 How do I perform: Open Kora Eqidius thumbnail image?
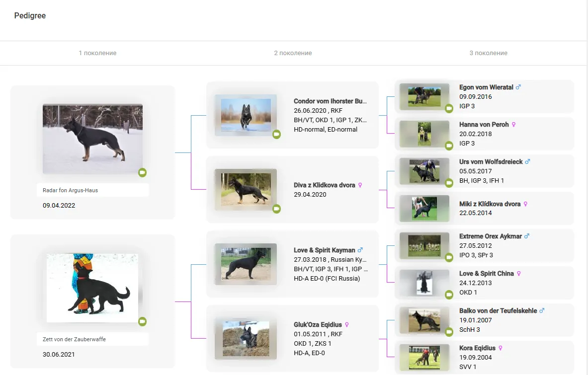point(424,357)
